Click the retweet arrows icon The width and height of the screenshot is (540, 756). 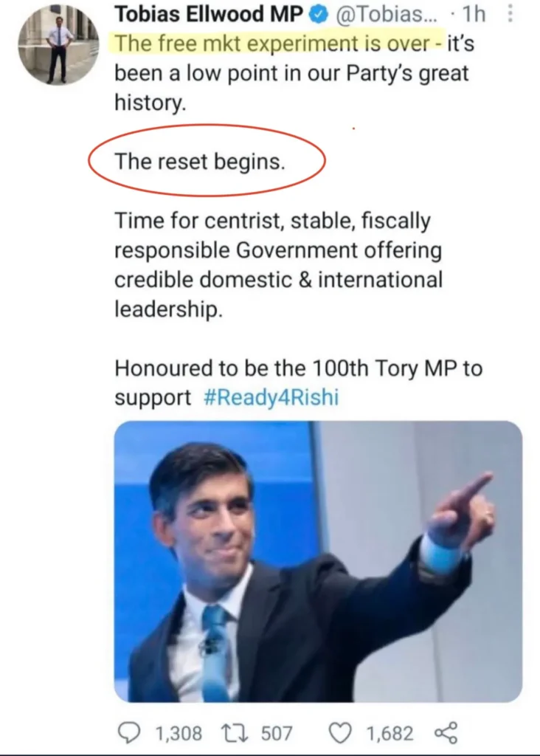tap(237, 732)
